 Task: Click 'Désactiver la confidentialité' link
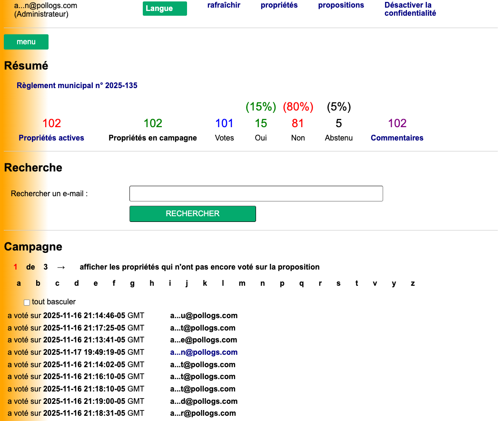point(410,9)
